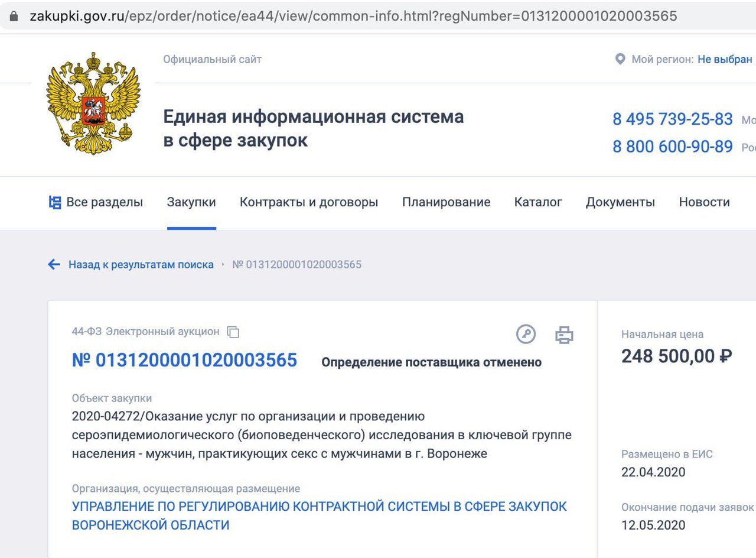The width and height of the screenshot is (756, 558).
Task: Click the site title Единая информационная система
Action: pyautogui.click(x=314, y=128)
